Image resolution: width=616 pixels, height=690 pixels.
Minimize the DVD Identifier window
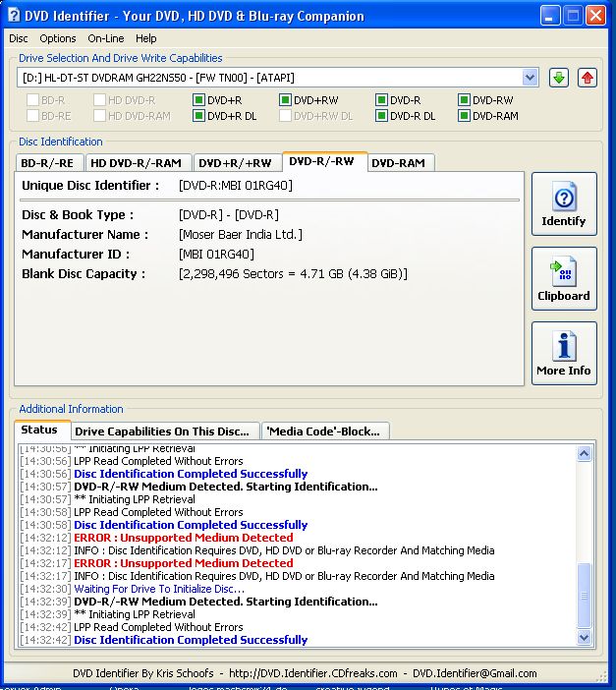click(550, 16)
